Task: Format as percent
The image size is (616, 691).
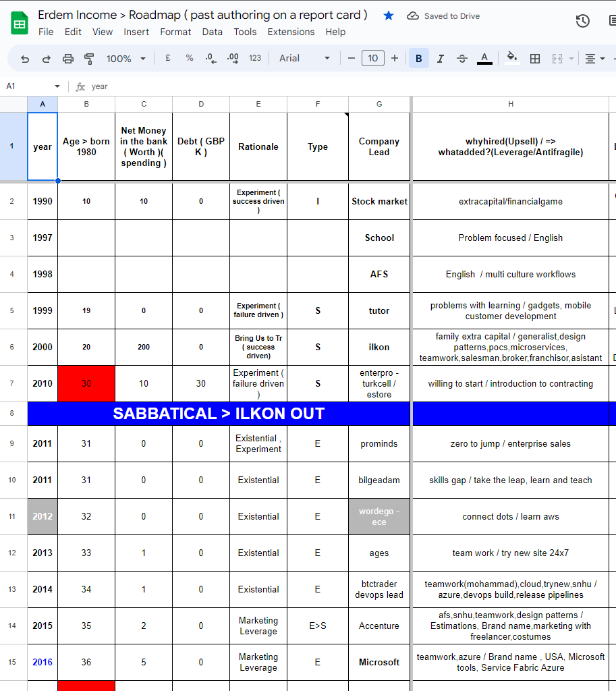Action: pyautogui.click(x=190, y=58)
